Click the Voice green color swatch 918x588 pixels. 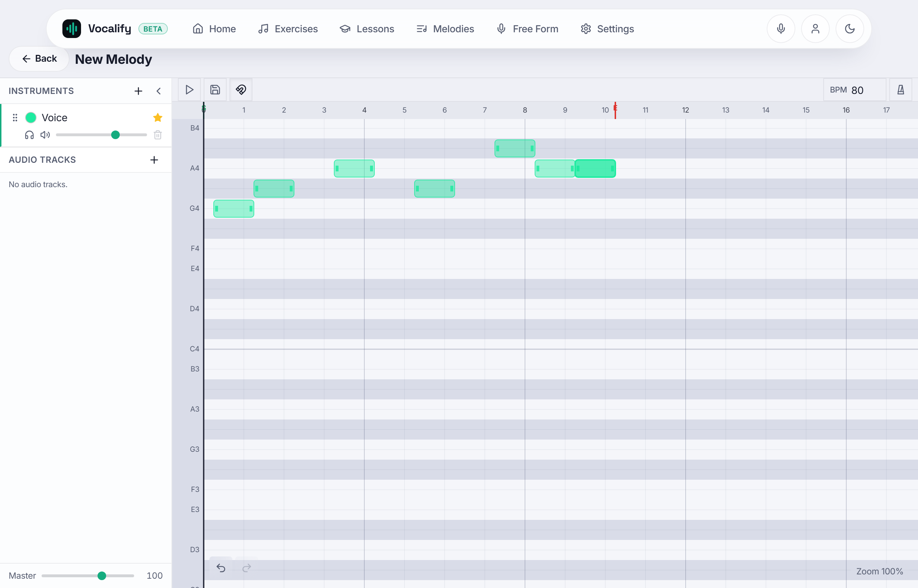point(31,118)
